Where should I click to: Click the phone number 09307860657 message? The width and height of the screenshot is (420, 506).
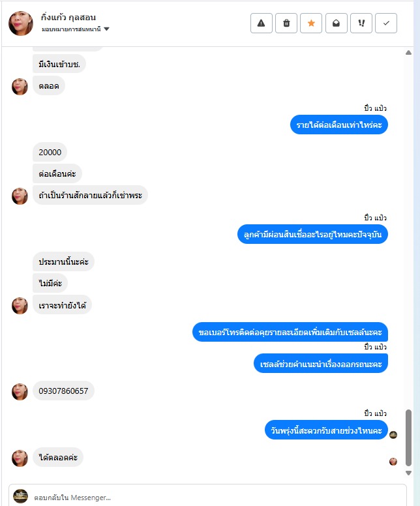click(63, 391)
